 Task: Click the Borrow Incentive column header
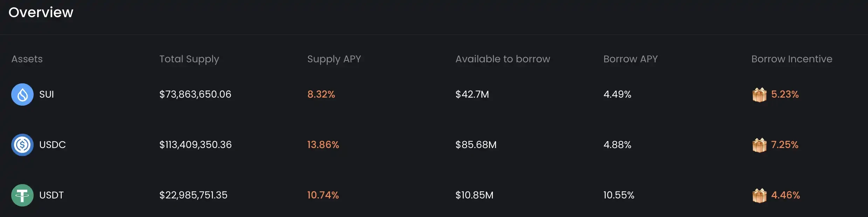tap(792, 59)
